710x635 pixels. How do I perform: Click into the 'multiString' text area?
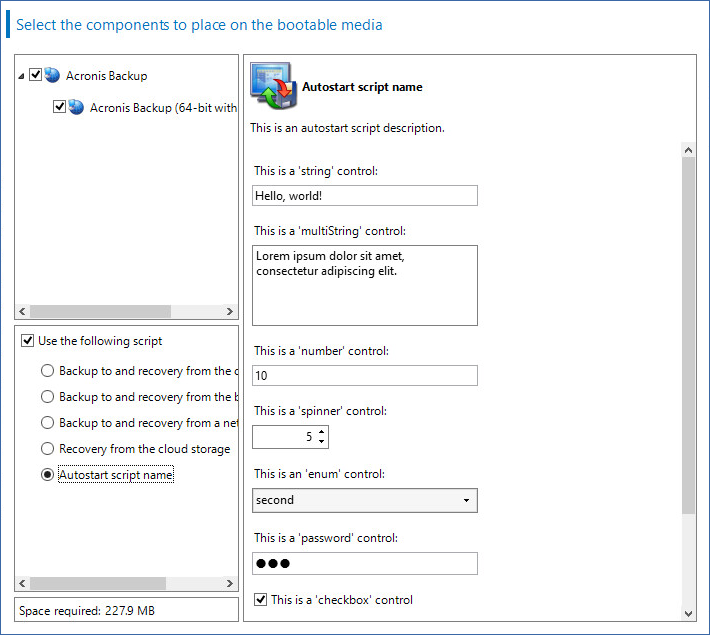tap(365, 285)
